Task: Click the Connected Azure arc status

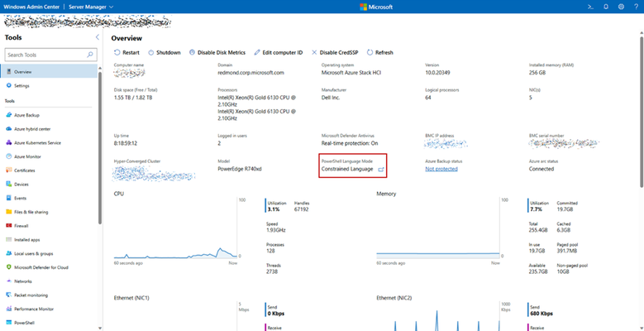Action: [541, 169]
